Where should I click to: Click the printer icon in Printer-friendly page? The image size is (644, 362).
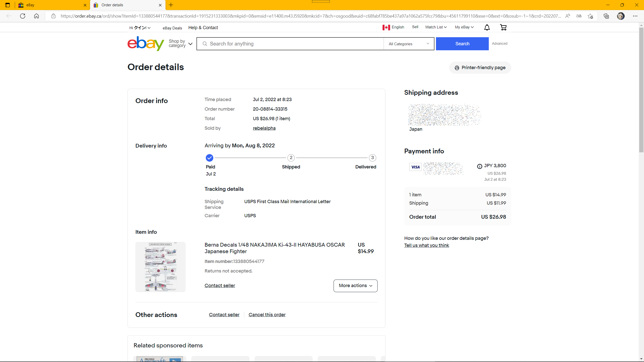pyautogui.click(x=457, y=68)
